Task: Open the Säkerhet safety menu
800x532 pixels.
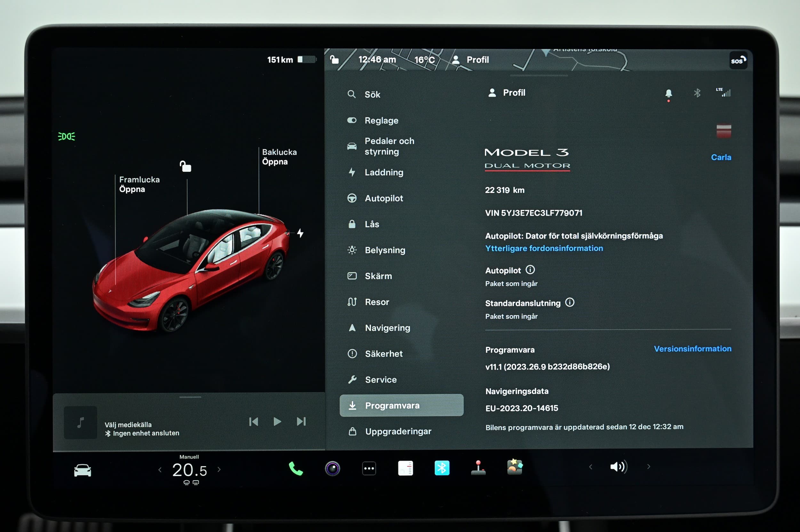Action: click(375, 353)
